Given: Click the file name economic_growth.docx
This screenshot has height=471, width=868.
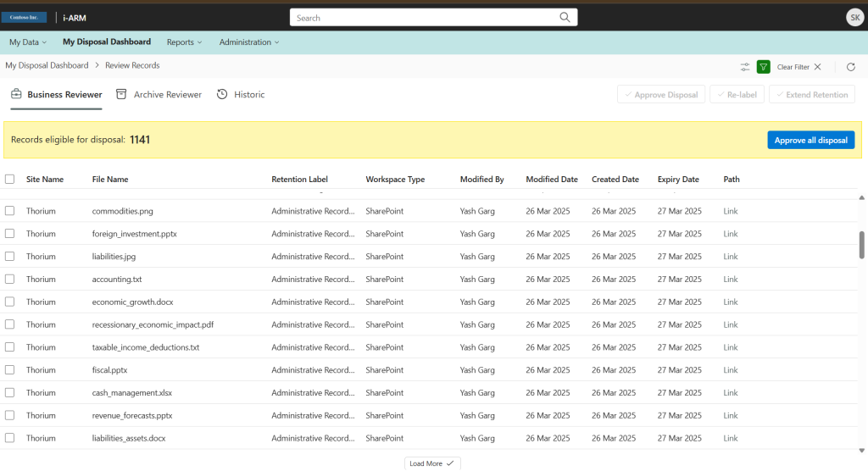Looking at the screenshot, I should pyautogui.click(x=133, y=302).
